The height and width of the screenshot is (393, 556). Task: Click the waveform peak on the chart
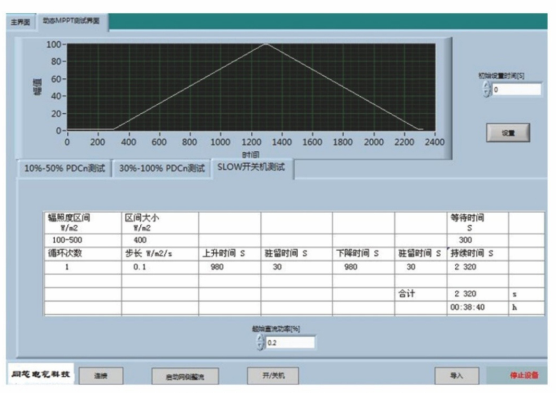266,44
